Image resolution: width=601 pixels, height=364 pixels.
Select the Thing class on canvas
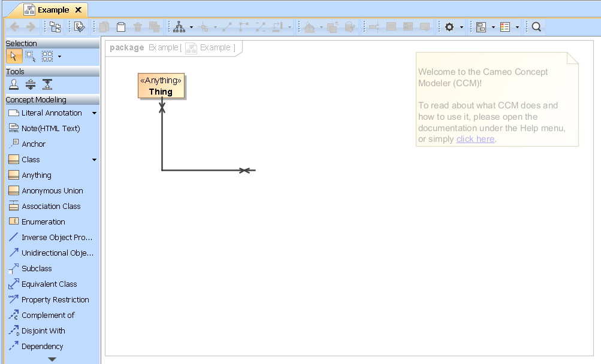pos(161,86)
